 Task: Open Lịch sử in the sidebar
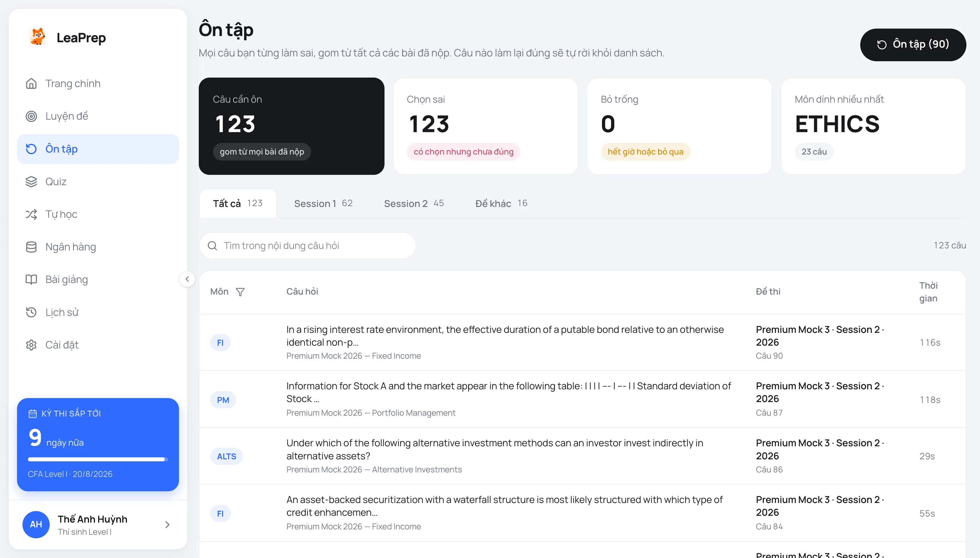98,312
